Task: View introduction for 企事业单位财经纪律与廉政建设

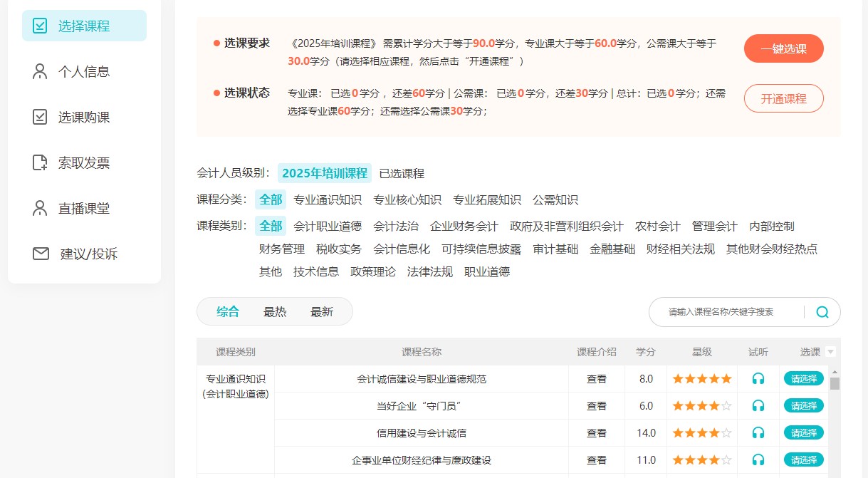Action: pos(596,460)
